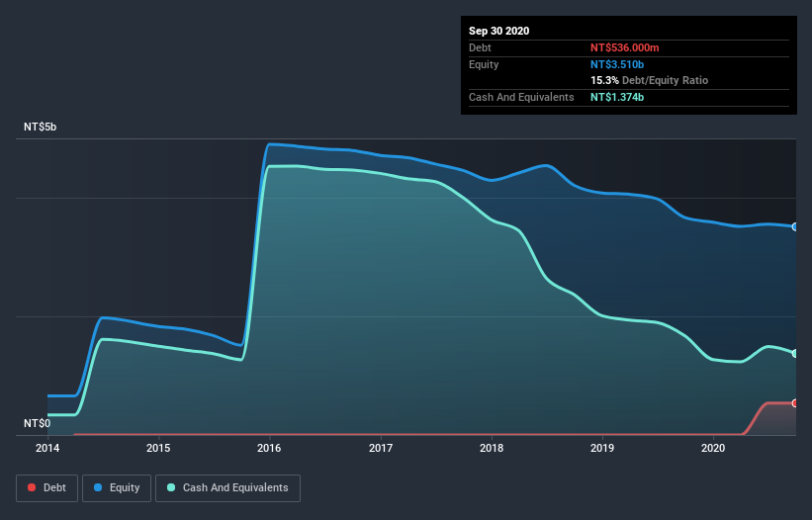812x520 pixels.
Task: Click the NT$3.510b equity value
Action: (617, 64)
